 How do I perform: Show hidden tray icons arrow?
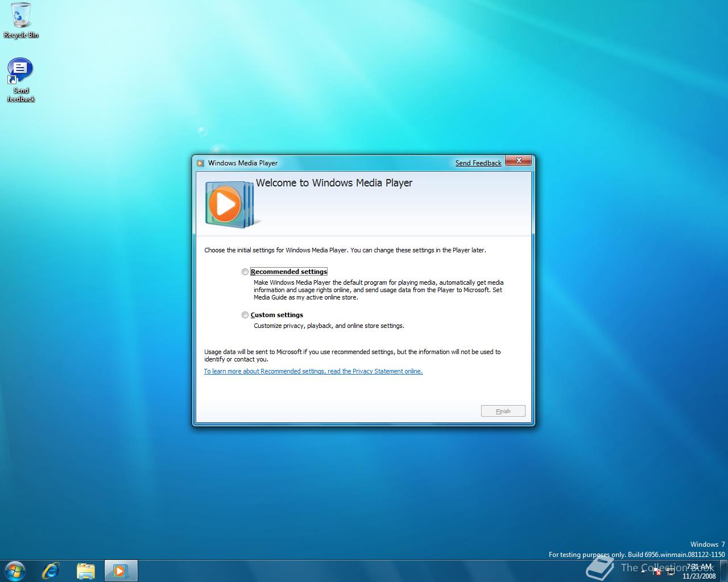click(643, 572)
